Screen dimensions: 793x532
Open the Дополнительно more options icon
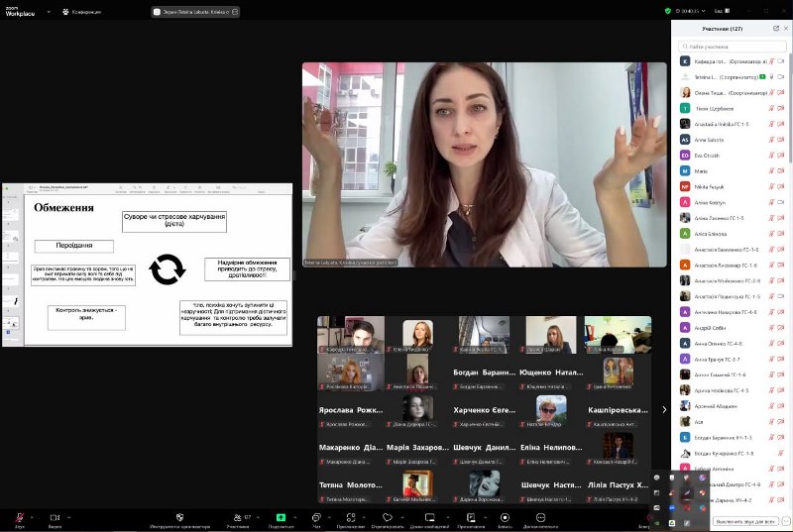(x=540, y=517)
